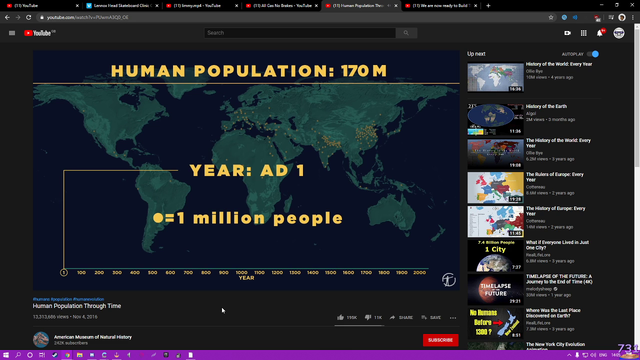The height and width of the screenshot is (360, 640).
Task: Click the blue speaker extension icon
Action: point(575,17)
